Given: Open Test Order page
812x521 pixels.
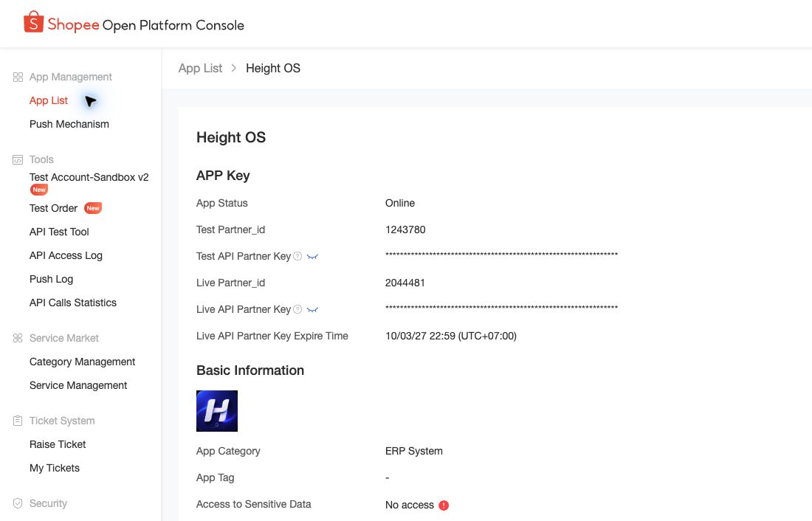Looking at the screenshot, I should pos(53,208).
